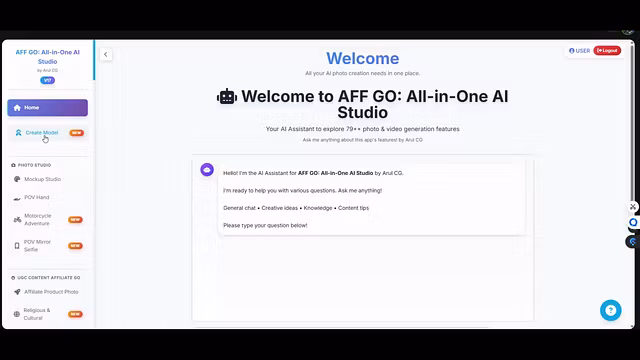The image size is (640, 360).
Task: Open Motorcycle Adventure feature
Action: pyautogui.click(x=47, y=220)
